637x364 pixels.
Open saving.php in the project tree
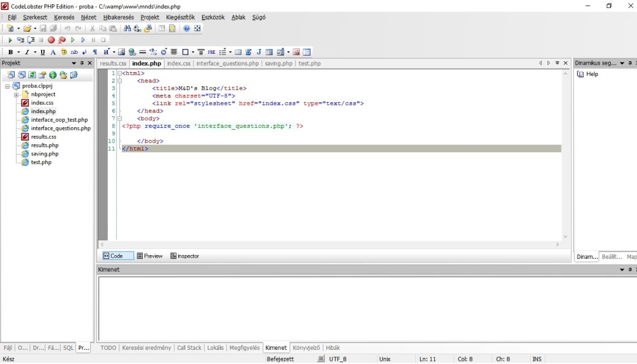45,154
